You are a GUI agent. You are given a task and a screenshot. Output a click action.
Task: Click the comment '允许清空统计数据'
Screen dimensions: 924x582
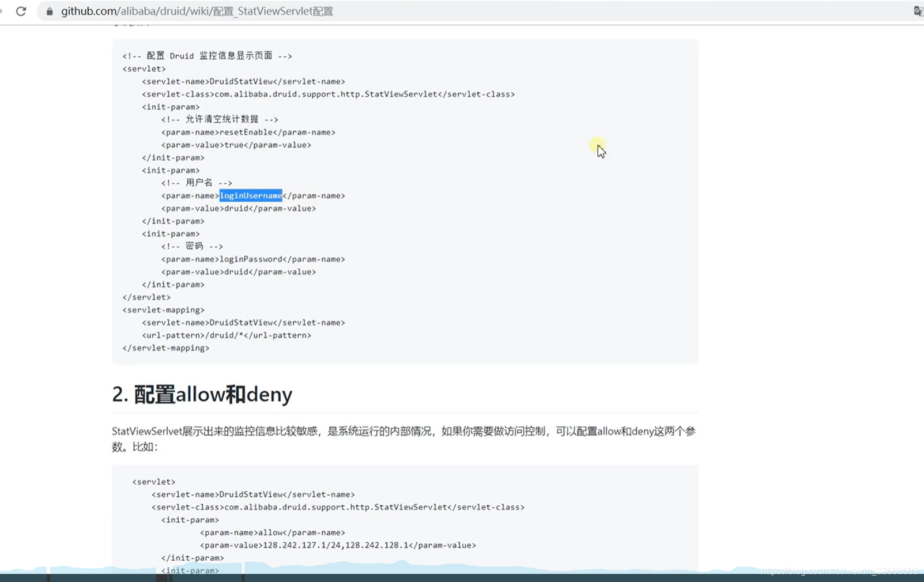pos(220,119)
